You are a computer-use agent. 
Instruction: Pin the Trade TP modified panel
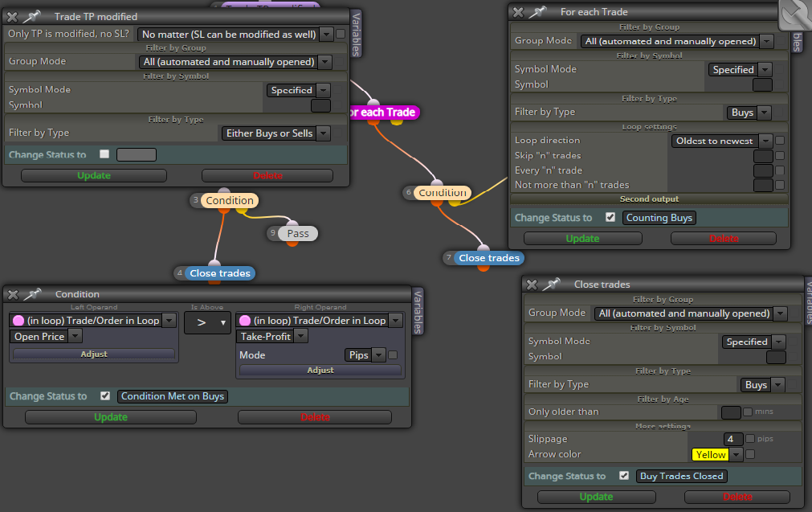[32, 17]
